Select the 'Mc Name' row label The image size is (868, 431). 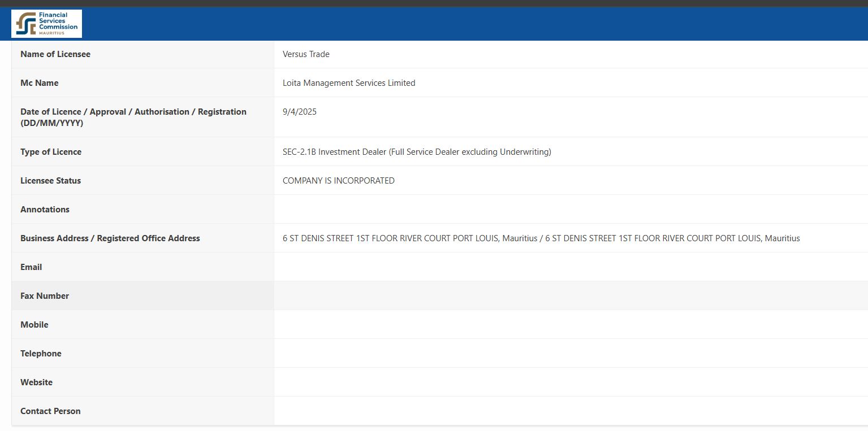40,83
